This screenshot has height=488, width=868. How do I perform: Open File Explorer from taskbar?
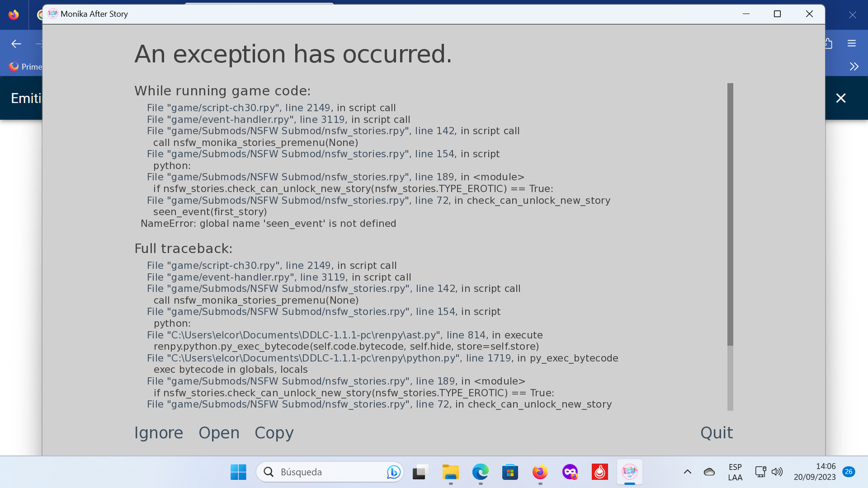pyautogui.click(x=450, y=472)
